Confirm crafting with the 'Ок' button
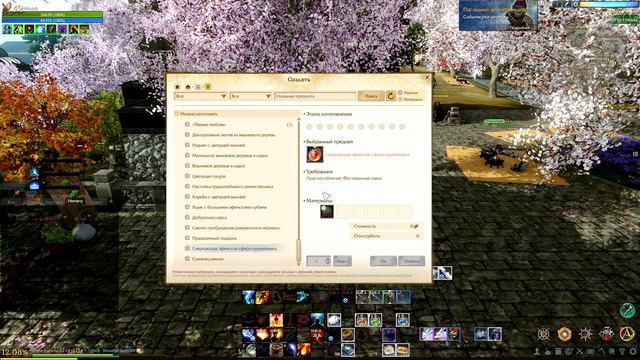The image size is (640, 360). click(x=383, y=261)
